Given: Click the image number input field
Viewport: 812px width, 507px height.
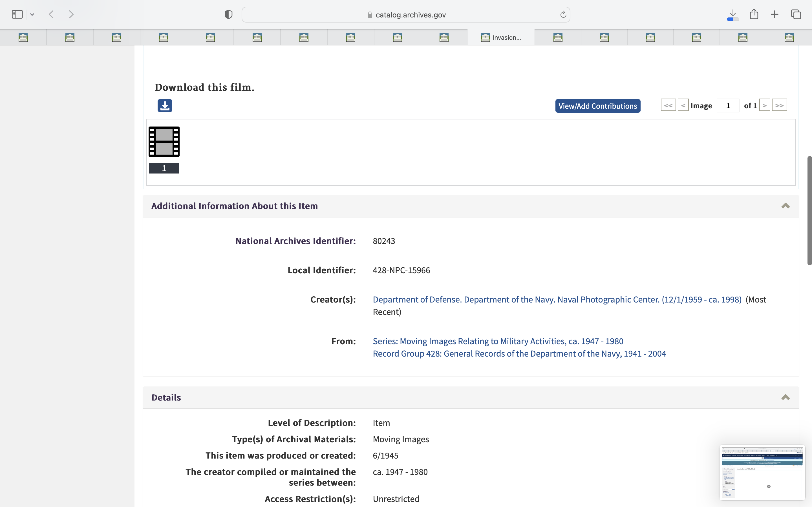Looking at the screenshot, I should (x=728, y=106).
